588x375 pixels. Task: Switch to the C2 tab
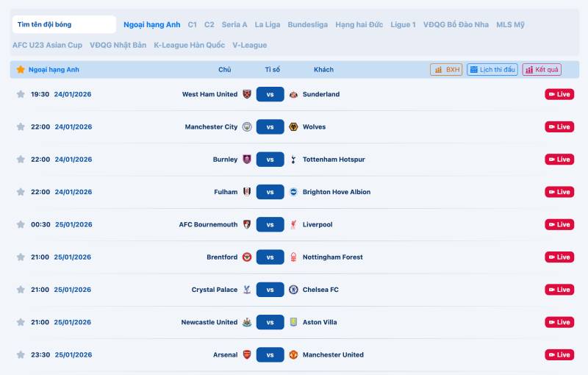[x=209, y=25]
